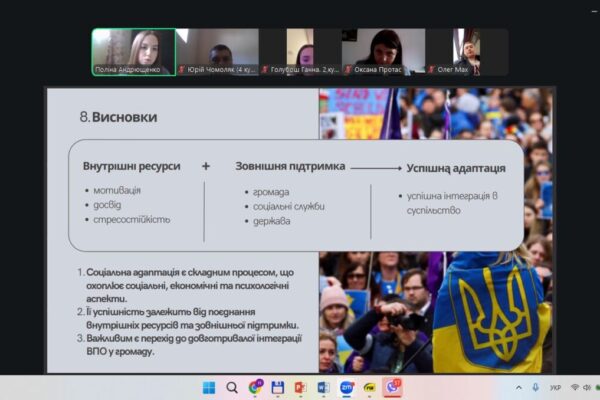
Task: Open PowerPoint from the taskbar
Action: click(299, 387)
